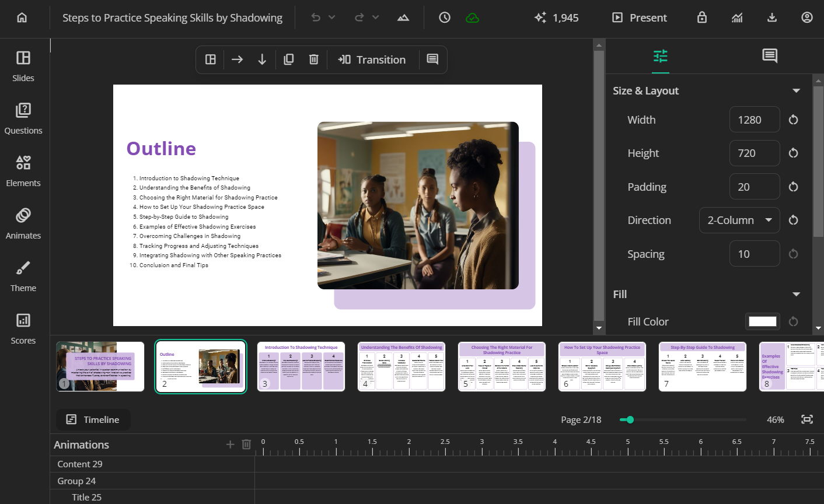Select the Content 29 animation row
The image size is (824, 504).
152,464
